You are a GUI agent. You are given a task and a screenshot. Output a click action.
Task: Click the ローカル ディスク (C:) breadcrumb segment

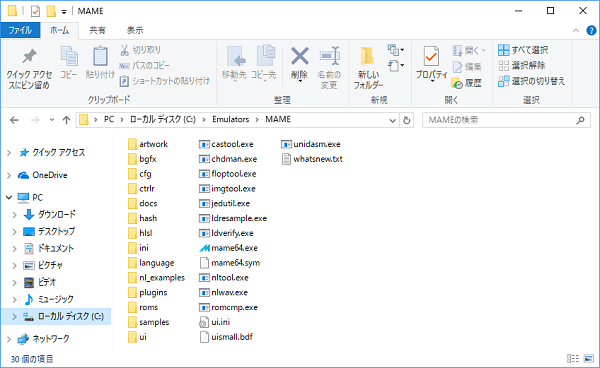[x=163, y=119]
